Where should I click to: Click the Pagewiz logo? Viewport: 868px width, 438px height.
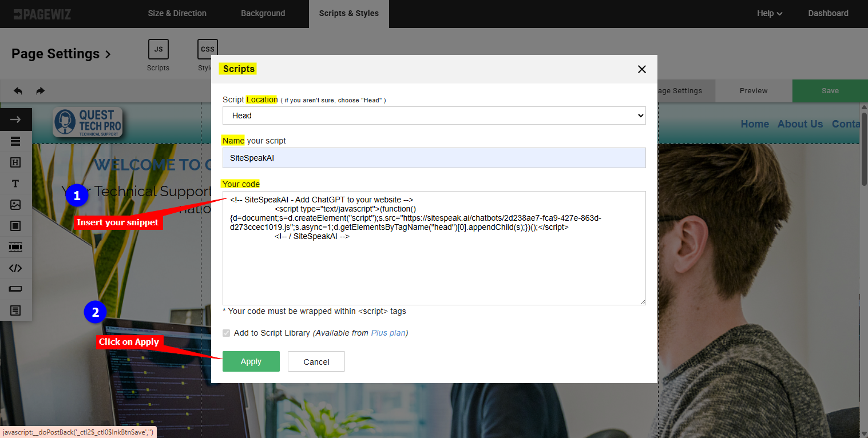[42, 14]
